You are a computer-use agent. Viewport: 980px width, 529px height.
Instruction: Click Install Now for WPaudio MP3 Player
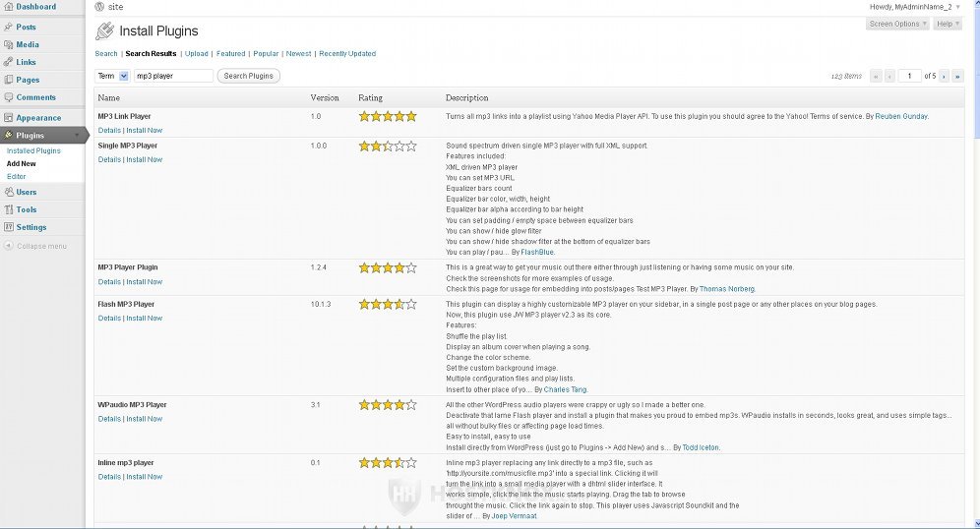(x=145, y=419)
